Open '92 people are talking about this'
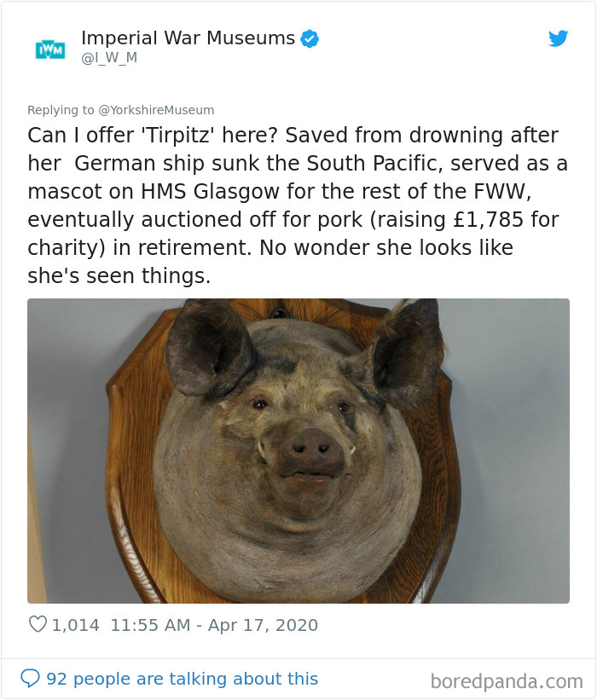597x700 pixels. click(x=183, y=679)
